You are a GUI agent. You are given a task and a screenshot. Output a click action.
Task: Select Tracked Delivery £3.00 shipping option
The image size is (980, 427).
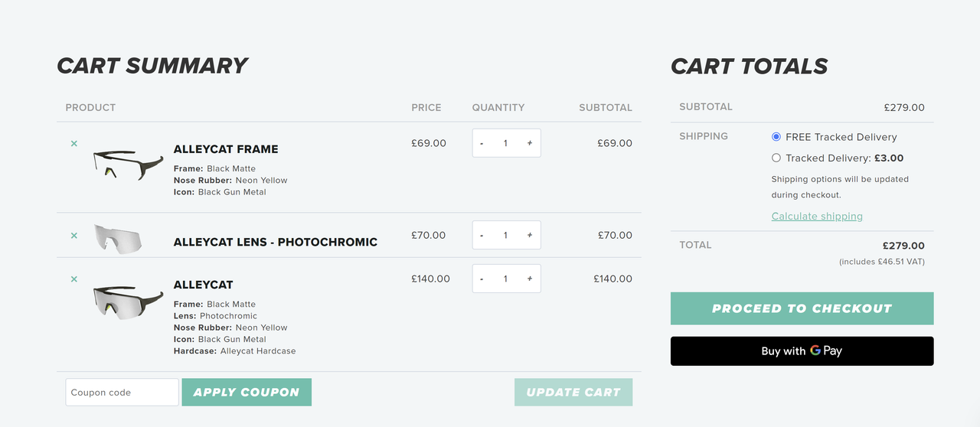[776, 158]
